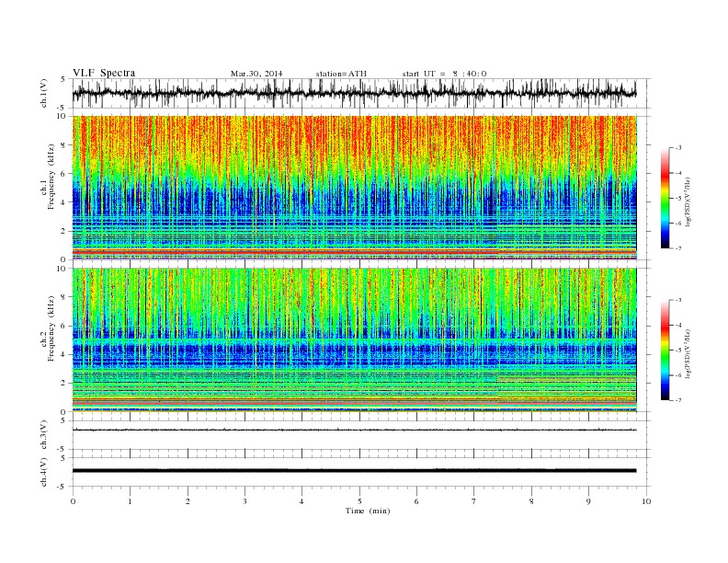Click the "station=ATH" label
Screen dimensions: 728x563
341,74
